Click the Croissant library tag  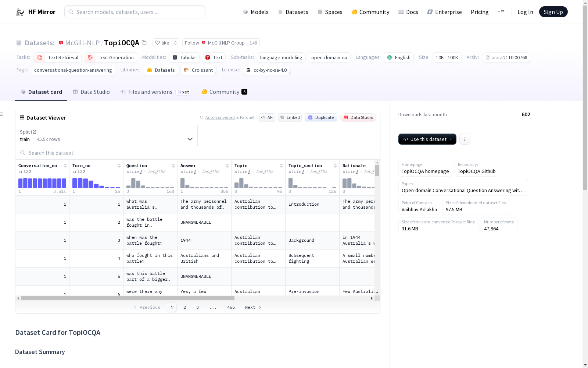click(x=198, y=70)
